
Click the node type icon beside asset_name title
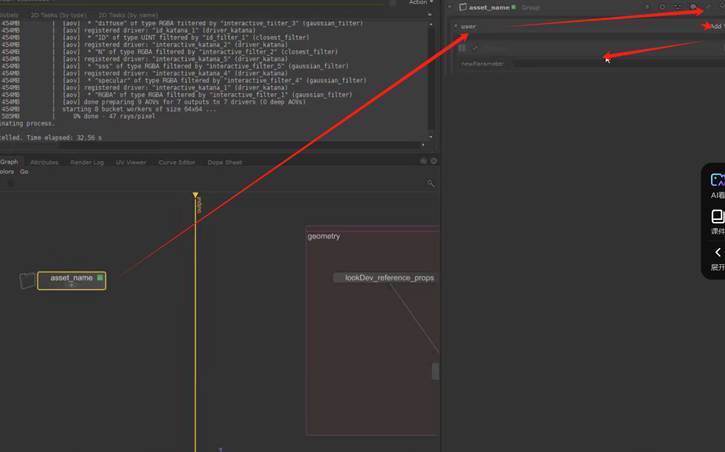coord(463,7)
